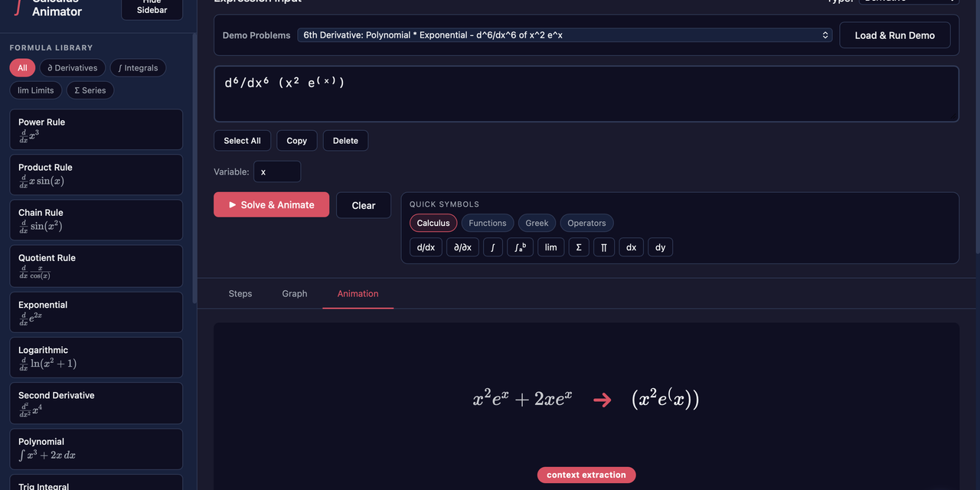Click the Delete button
Image resolution: width=980 pixels, height=490 pixels.
click(x=345, y=141)
